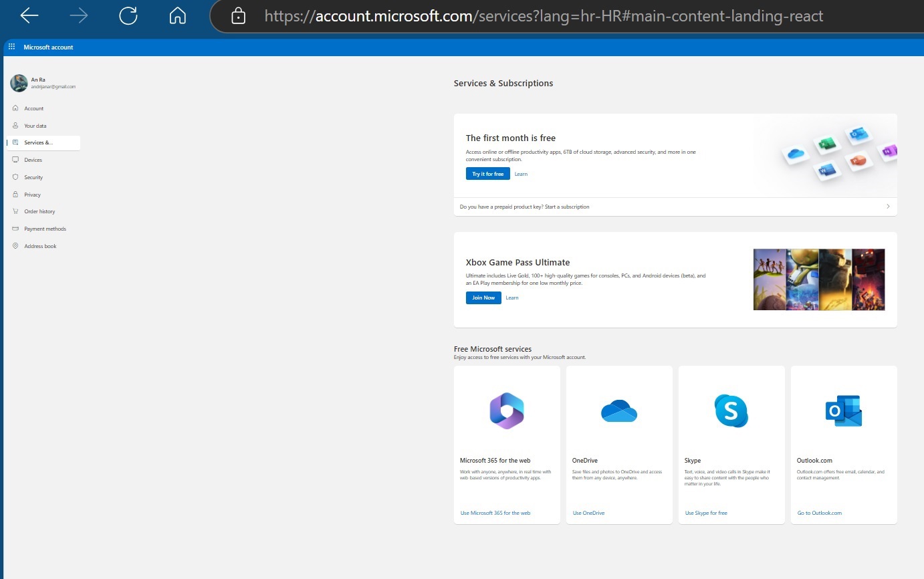Click the Microsoft 365 for the web card title
The width and height of the screenshot is (924, 579).
coord(495,461)
